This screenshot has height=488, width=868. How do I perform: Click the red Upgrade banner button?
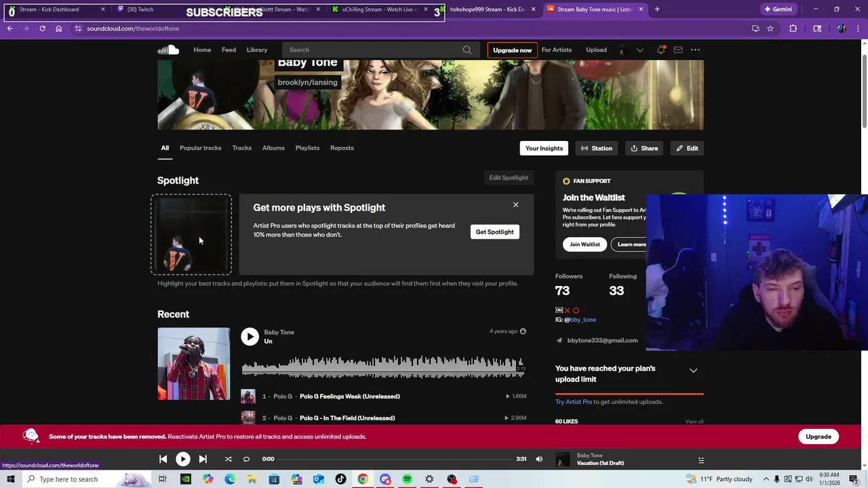818,436
